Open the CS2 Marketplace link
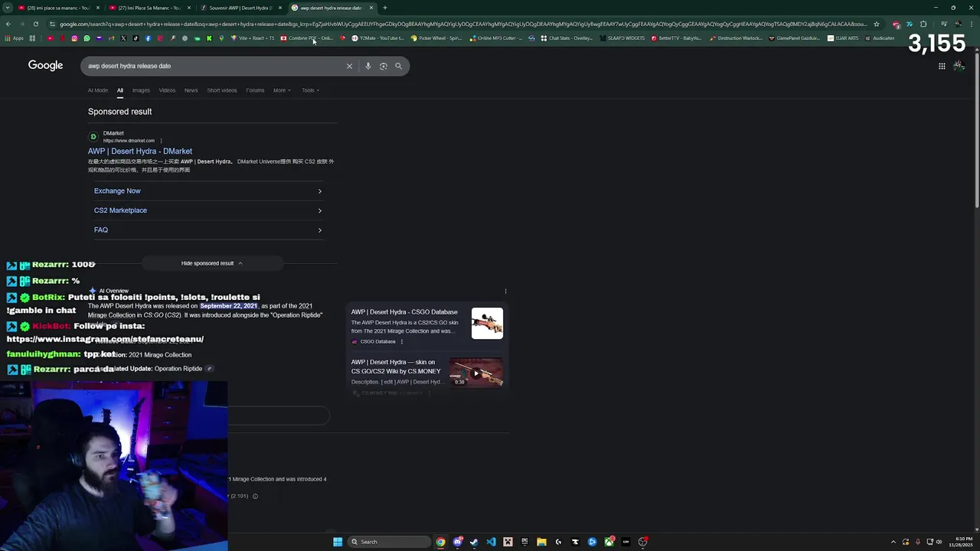980x551 pixels. (x=120, y=210)
